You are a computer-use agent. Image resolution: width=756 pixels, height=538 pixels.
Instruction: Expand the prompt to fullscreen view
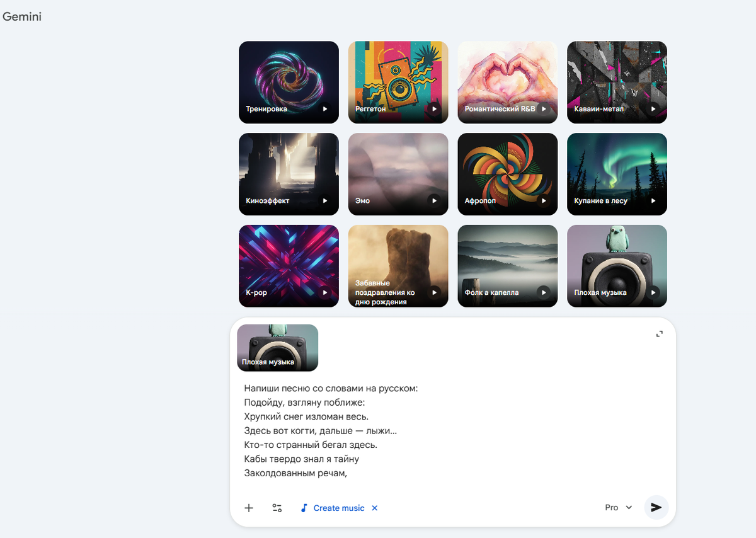click(x=659, y=334)
